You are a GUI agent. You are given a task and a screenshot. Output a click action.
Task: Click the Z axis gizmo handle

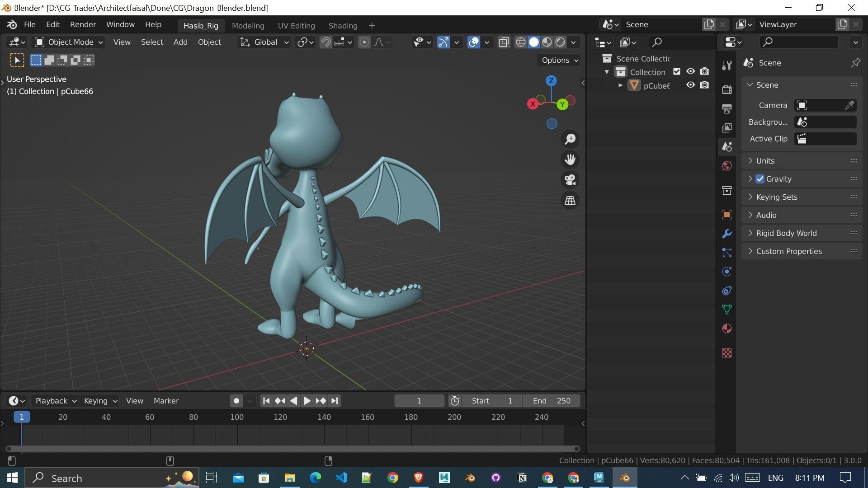pos(551,81)
